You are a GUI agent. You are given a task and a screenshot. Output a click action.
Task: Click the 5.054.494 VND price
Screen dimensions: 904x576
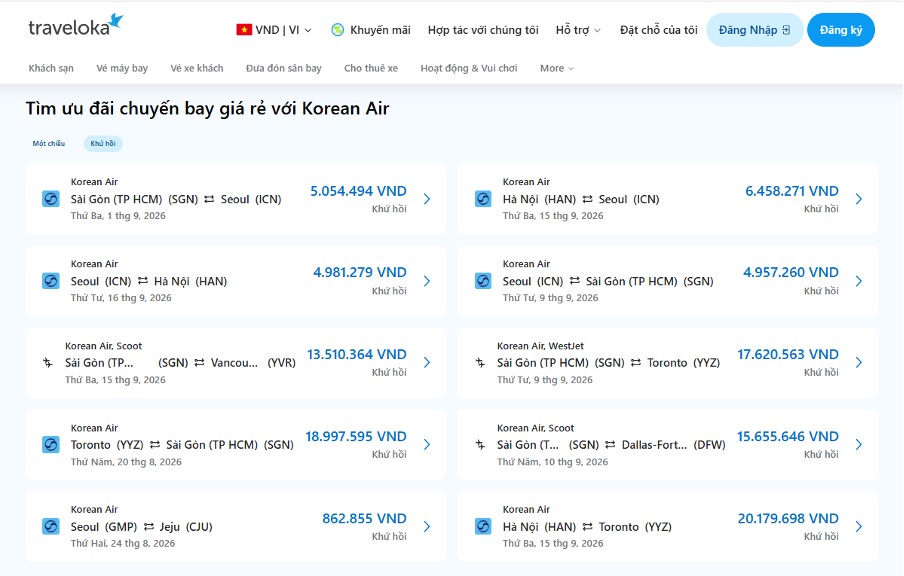click(358, 191)
